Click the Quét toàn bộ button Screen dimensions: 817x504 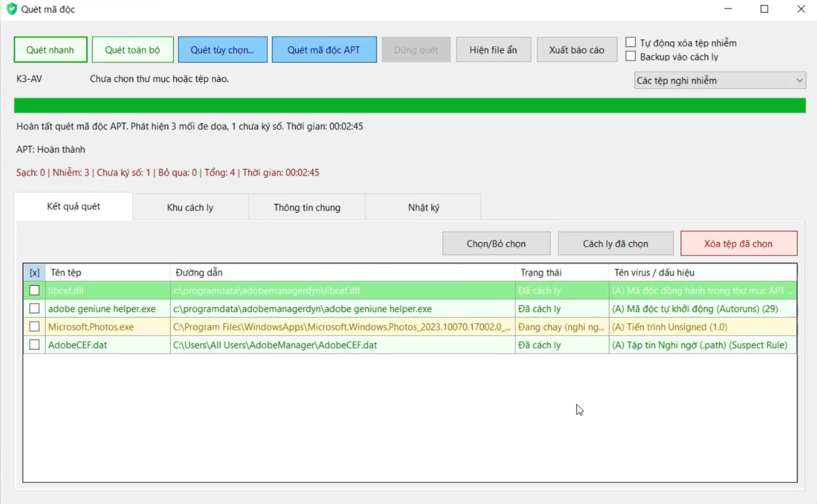[132, 50]
